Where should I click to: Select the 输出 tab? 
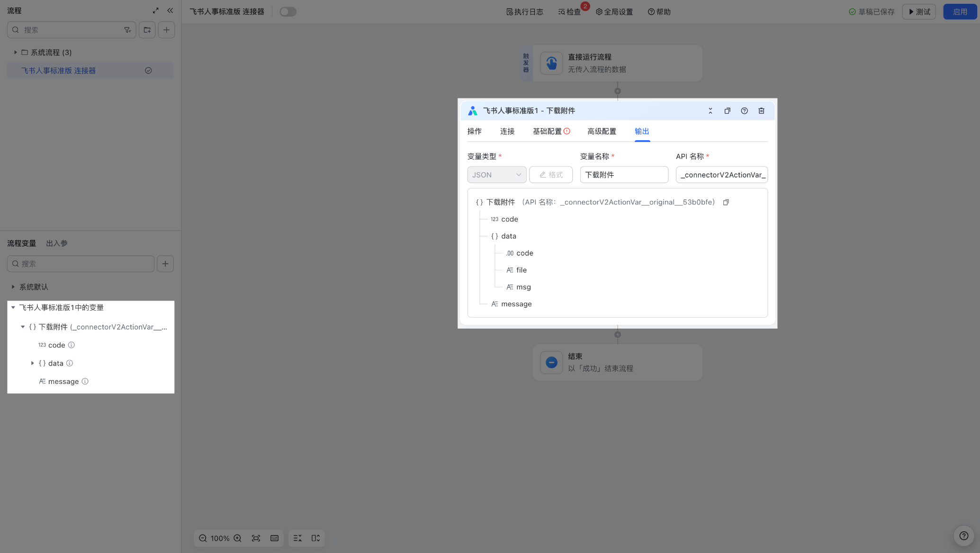point(642,131)
